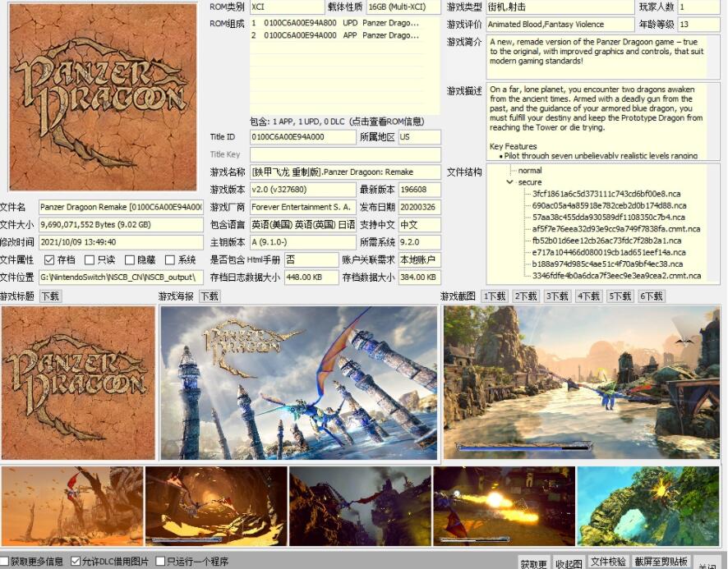Click the Title ID field 0100C6A00E94A000
This screenshot has height=569, width=728.
(302, 137)
